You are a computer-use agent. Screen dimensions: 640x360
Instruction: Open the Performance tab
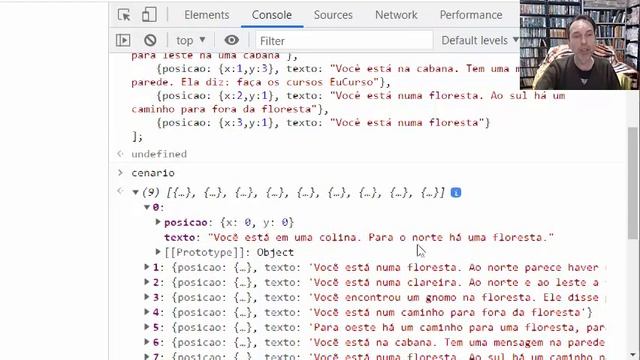point(471,15)
